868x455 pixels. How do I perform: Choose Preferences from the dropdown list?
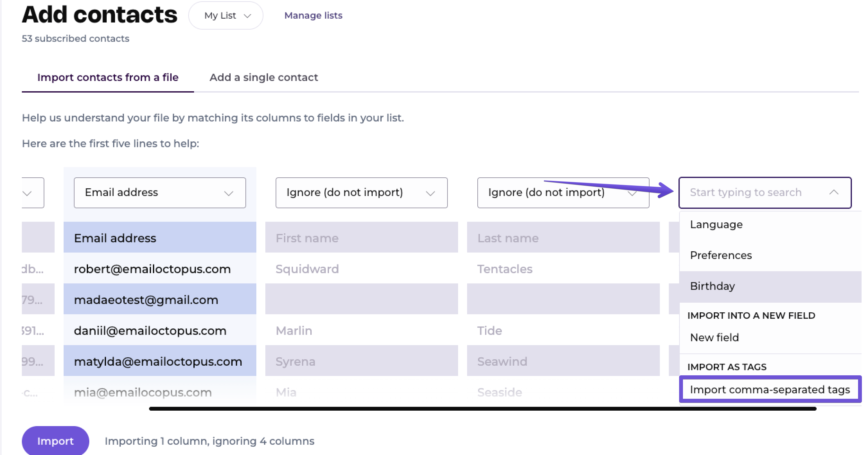[x=721, y=255]
